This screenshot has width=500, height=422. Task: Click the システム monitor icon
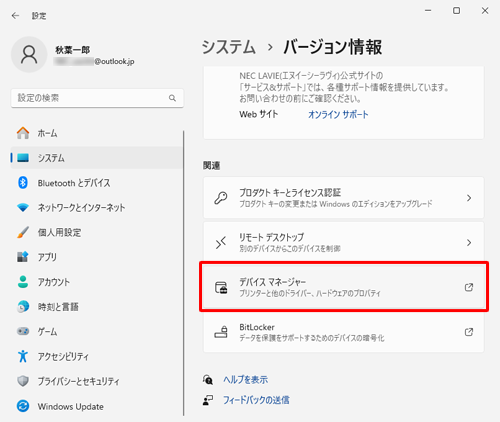click(23, 158)
